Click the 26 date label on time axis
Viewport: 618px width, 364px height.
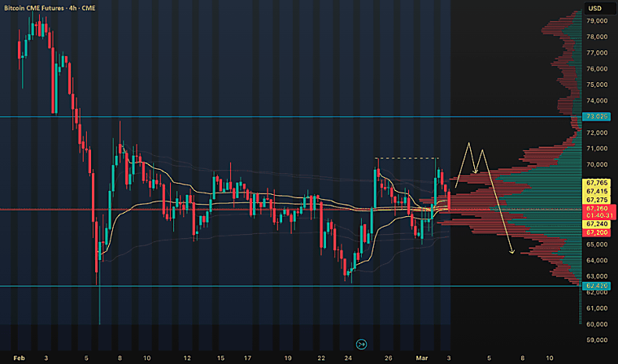click(388, 357)
